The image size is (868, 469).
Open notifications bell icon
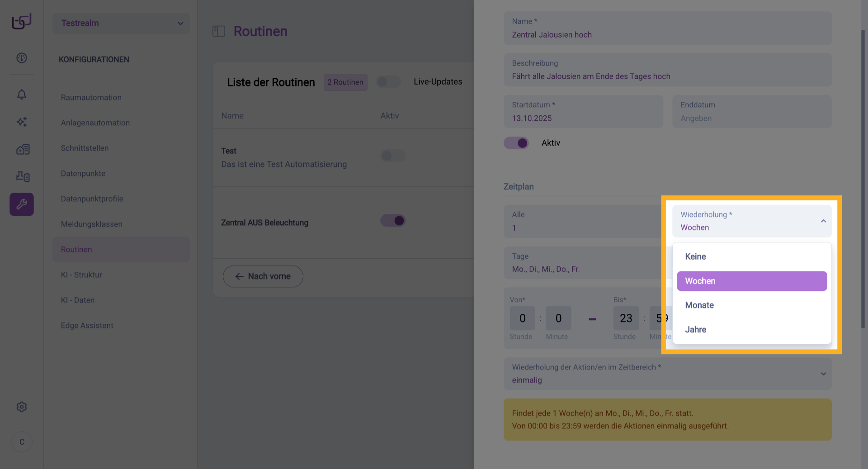click(x=22, y=95)
